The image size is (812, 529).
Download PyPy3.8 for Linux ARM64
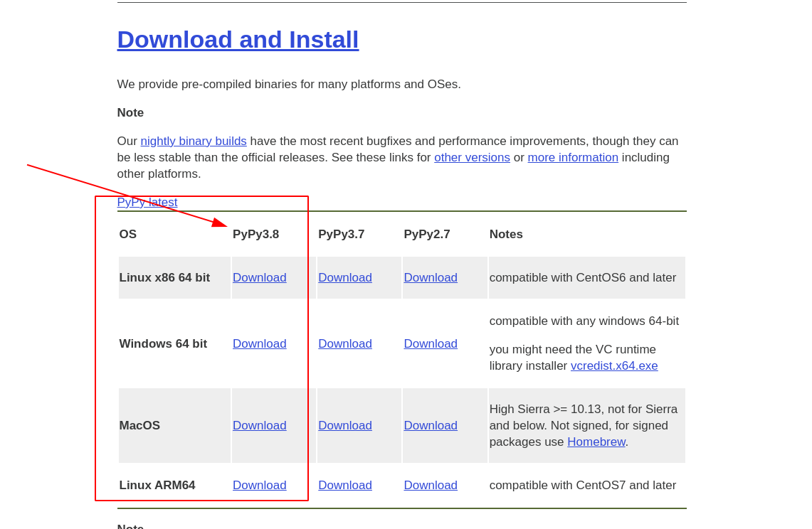(260, 486)
